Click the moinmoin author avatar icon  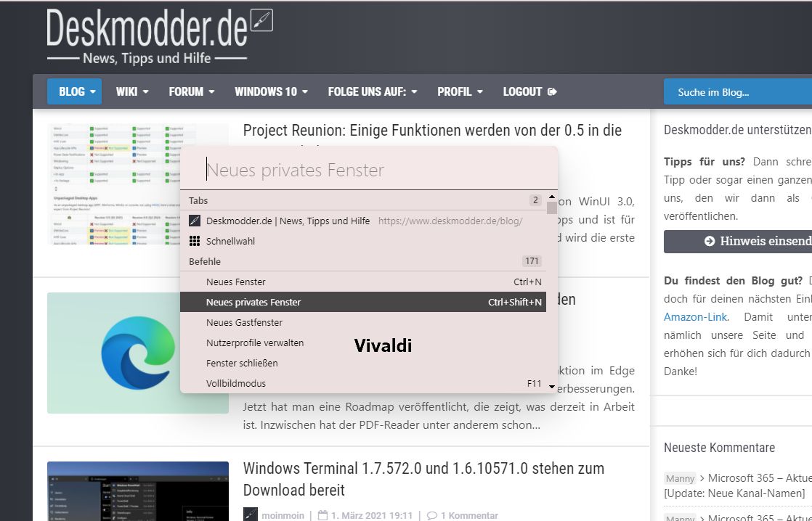click(x=250, y=514)
